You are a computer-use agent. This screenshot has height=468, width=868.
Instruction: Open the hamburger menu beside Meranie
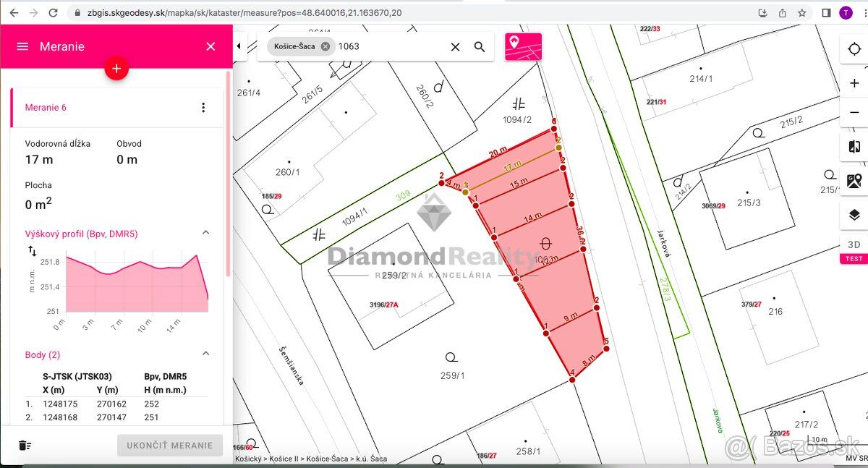coord(22,46)
